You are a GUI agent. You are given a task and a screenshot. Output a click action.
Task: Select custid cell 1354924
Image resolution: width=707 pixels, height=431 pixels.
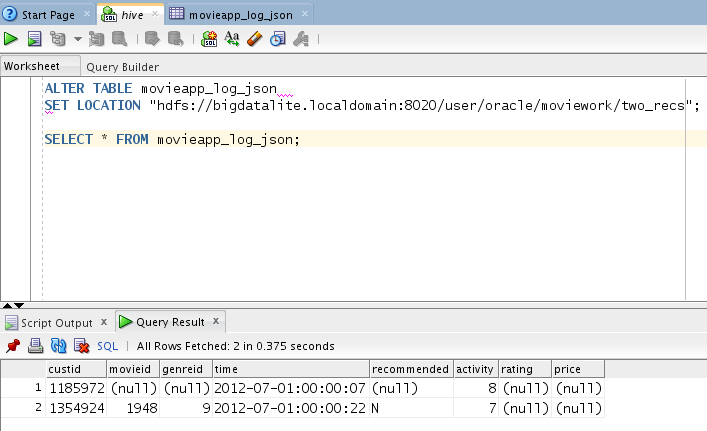76,408
